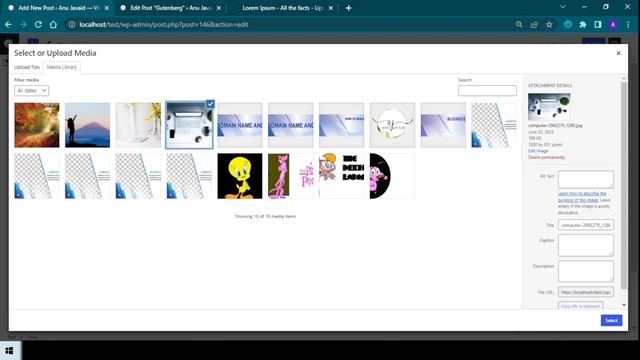Image resolution: width=640 pixels, height=360 pixels.
Task: Select the BUSINESS banner image thumbnail
Action: (x=443, y=125)
